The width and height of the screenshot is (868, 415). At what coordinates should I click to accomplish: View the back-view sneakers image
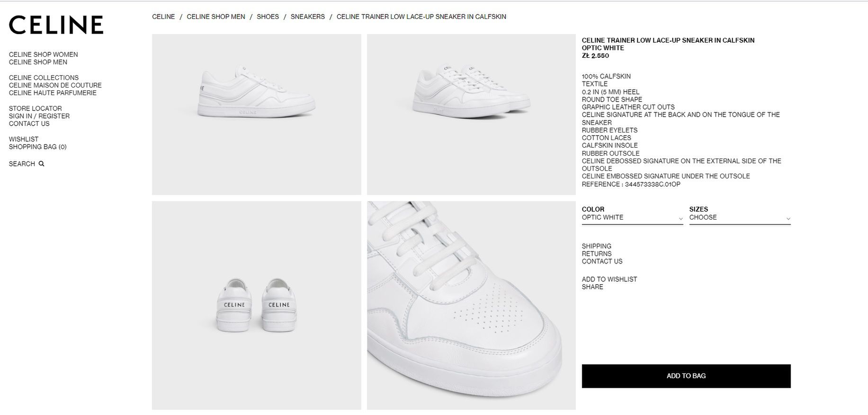[x=256, y=305]
